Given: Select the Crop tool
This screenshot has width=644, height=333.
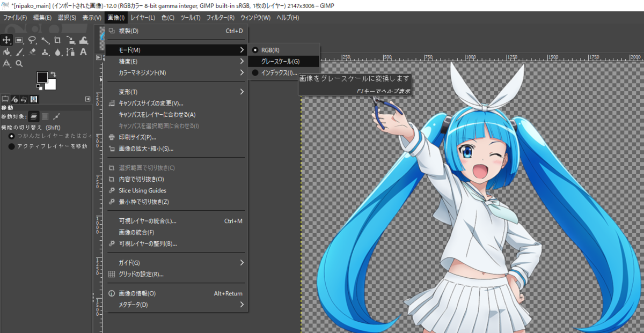Looking at the screenshot, I should [58, 40].
